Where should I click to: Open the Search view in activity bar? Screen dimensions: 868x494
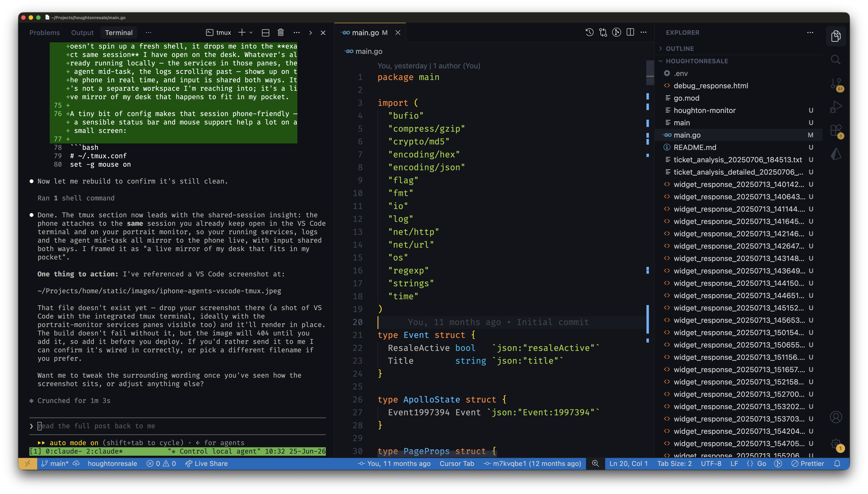[x=835, y=60]
